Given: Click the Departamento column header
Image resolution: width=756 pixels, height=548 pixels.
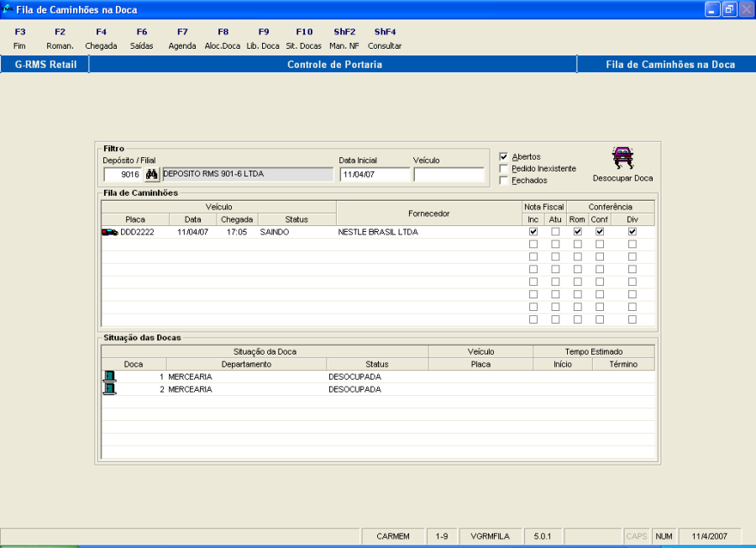Looking at the screenshot, I should [x=246, y=364].
